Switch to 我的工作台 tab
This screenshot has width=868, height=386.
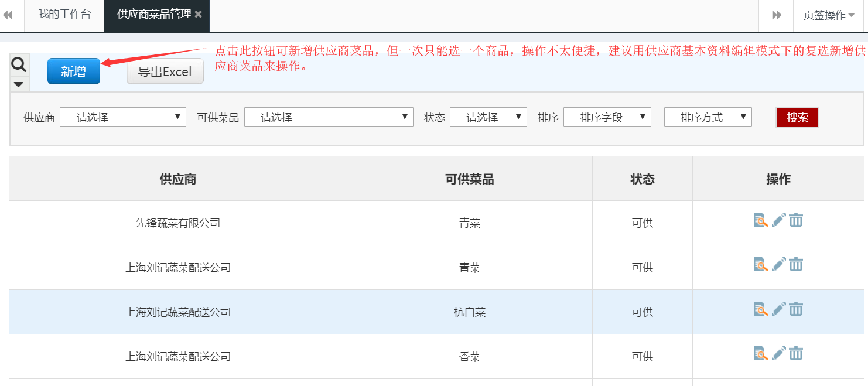point(64,15)
